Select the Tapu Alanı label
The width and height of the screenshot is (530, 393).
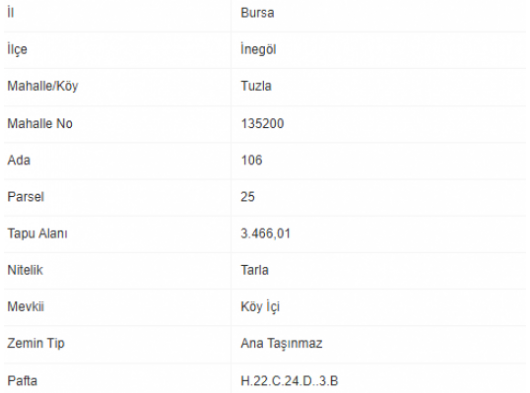coord(37,234)
